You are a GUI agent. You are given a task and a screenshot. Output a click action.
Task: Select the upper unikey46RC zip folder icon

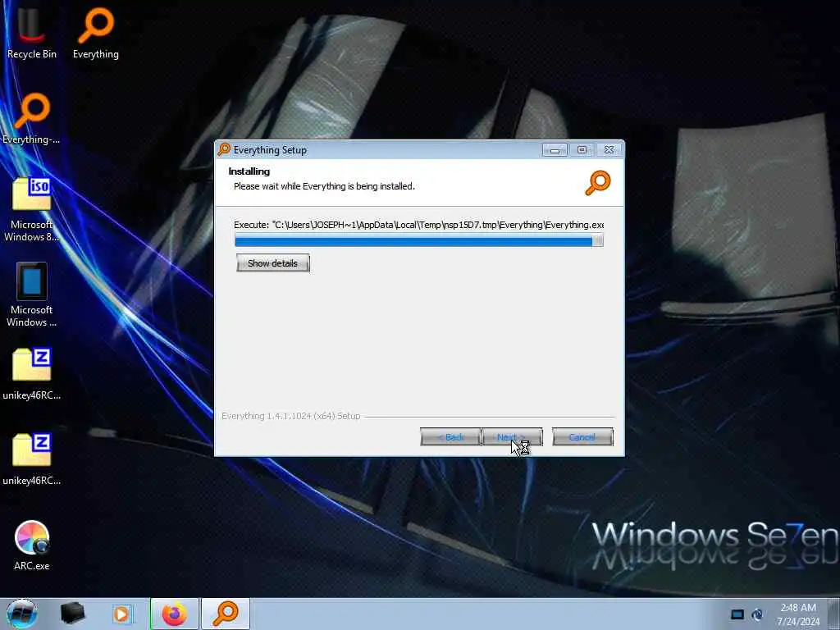click(x=32, y=374)
